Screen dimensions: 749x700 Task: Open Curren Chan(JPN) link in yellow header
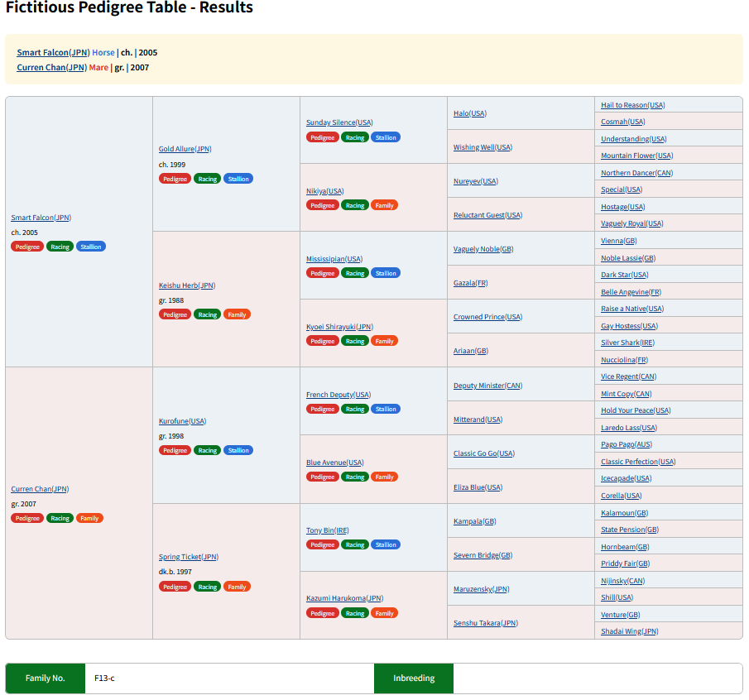52,67
